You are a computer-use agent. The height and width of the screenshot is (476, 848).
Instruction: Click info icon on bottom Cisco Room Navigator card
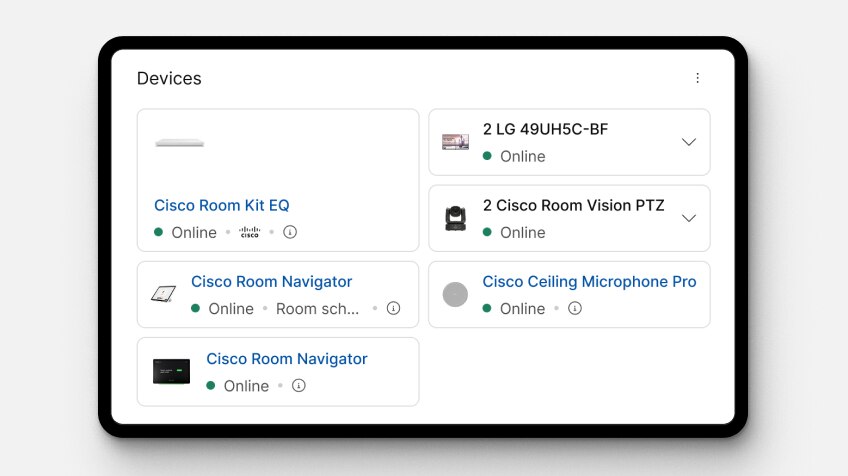298,385
